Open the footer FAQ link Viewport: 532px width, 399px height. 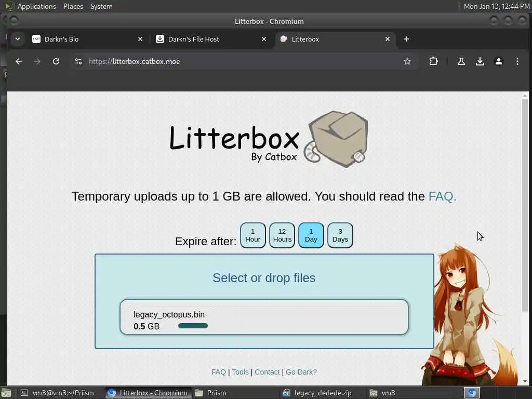pyautogui.click(x=219, y=372)
